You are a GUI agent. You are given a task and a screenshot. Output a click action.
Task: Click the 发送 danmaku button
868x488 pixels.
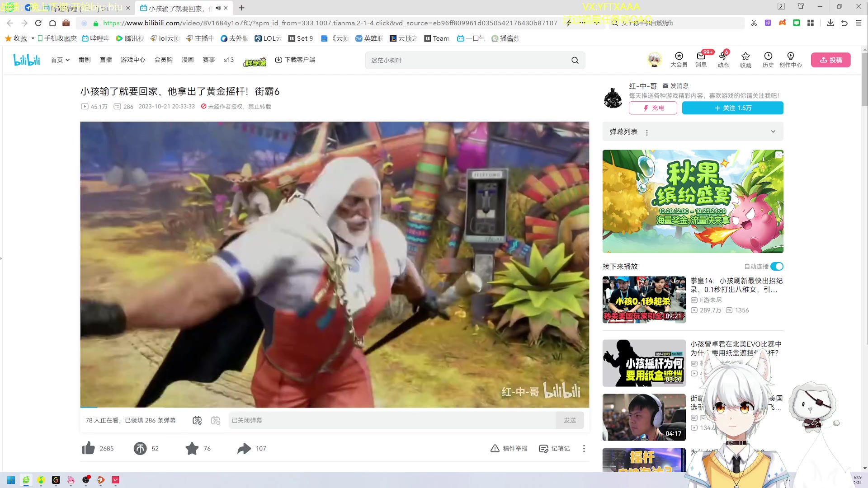[x=570, y=420]
